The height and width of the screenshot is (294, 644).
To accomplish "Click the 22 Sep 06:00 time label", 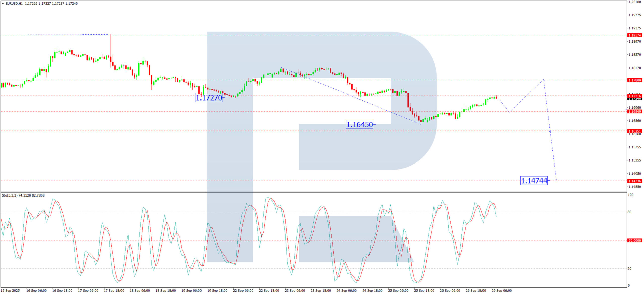I will [x=243, y=290].
